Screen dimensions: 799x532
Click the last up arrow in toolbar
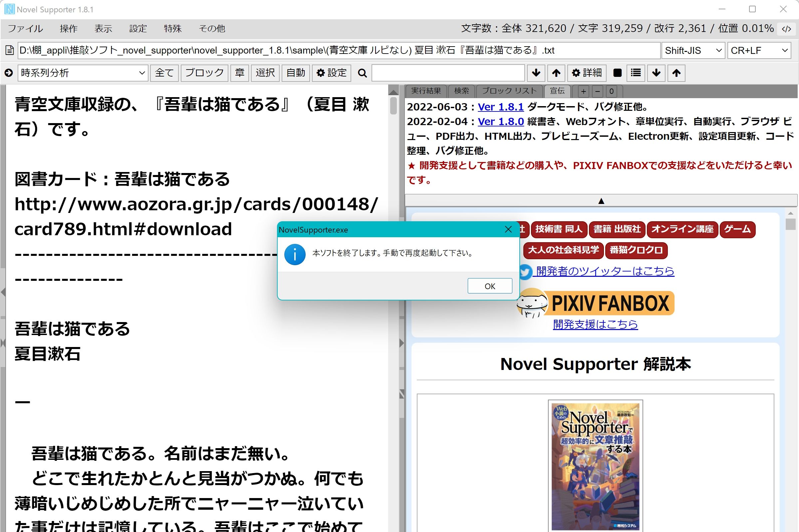(x=676, y=73)
